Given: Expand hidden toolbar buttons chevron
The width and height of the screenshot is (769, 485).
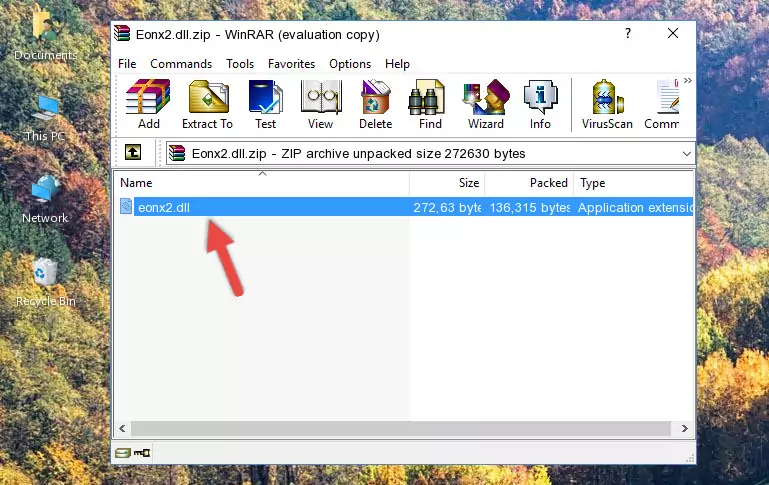Looking at the screenshot, I should click(688, 80).
